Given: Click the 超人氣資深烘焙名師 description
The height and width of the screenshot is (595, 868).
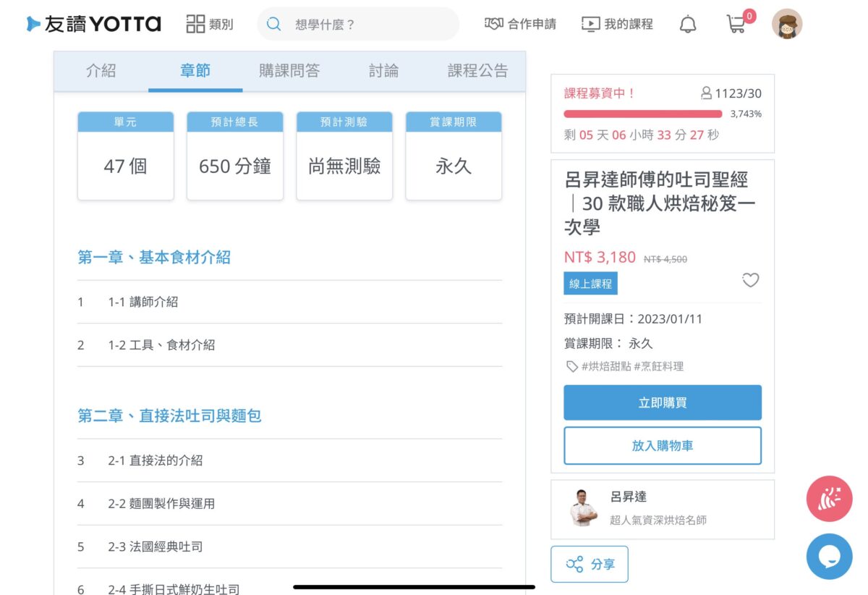Looking at the screenshot, I should click(658, 520).
